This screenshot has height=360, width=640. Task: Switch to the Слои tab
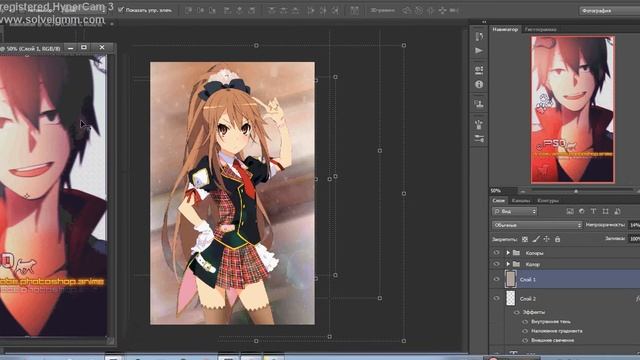click(498, 200)
